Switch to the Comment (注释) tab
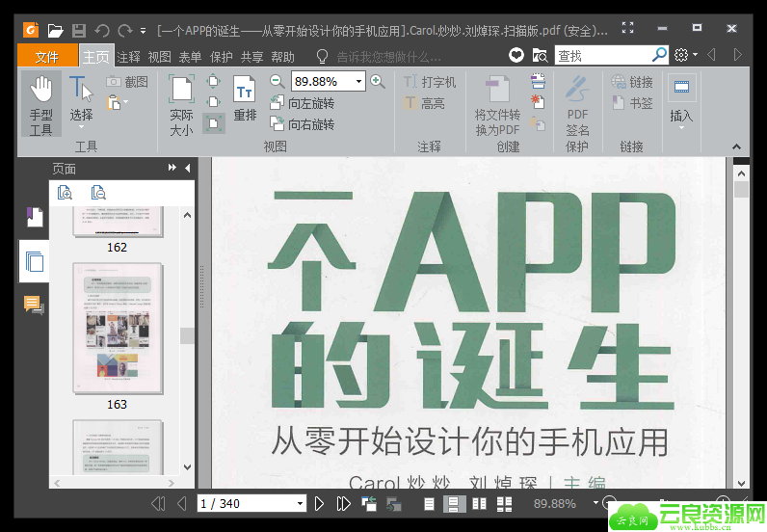 129,57
